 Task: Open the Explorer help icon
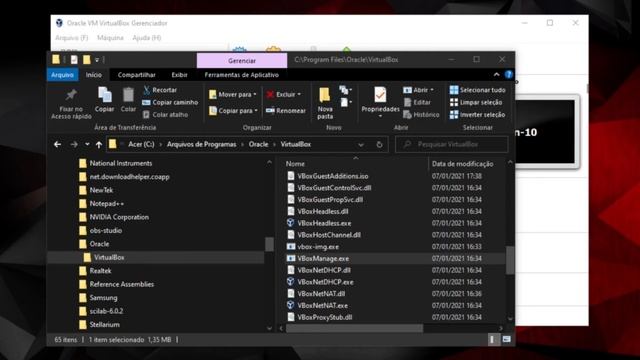509,75
